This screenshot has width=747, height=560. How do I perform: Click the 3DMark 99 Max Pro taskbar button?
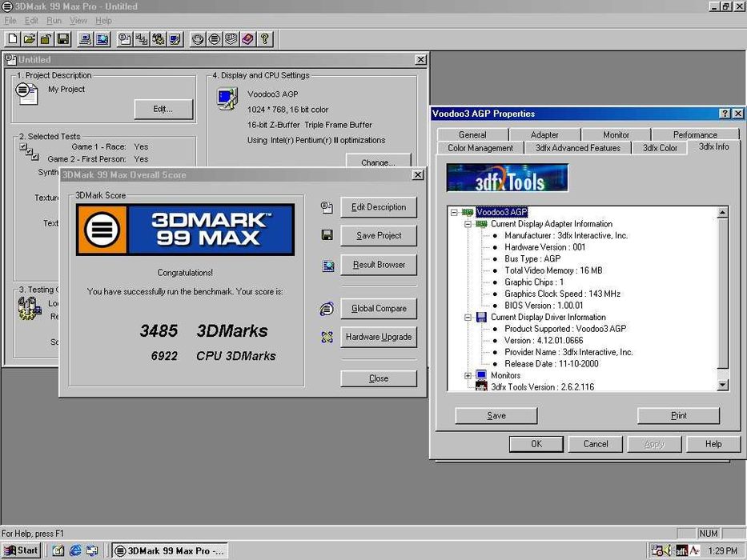170,550
